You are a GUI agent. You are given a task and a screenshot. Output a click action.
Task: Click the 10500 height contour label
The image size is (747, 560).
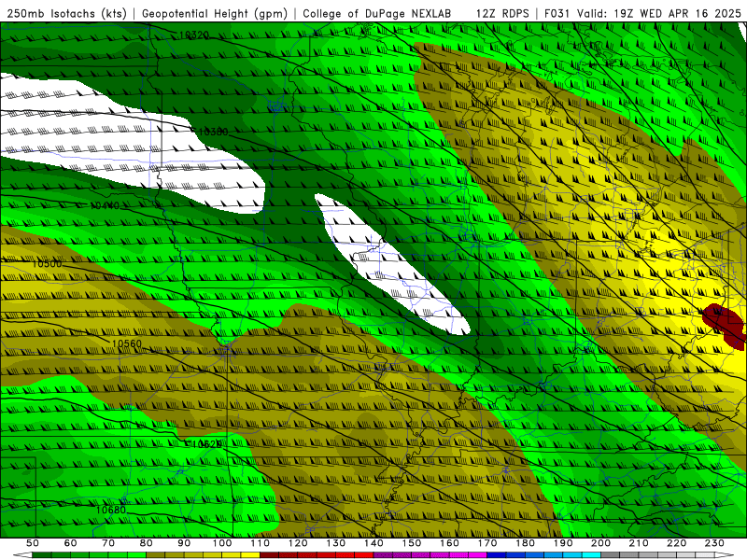[47, 263]
